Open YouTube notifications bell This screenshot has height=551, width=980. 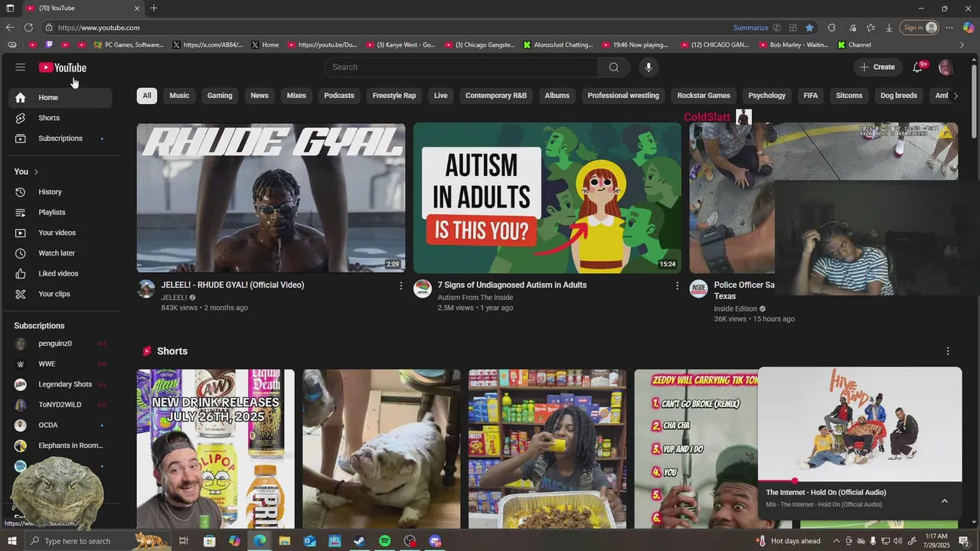click(x=917, y=67)
